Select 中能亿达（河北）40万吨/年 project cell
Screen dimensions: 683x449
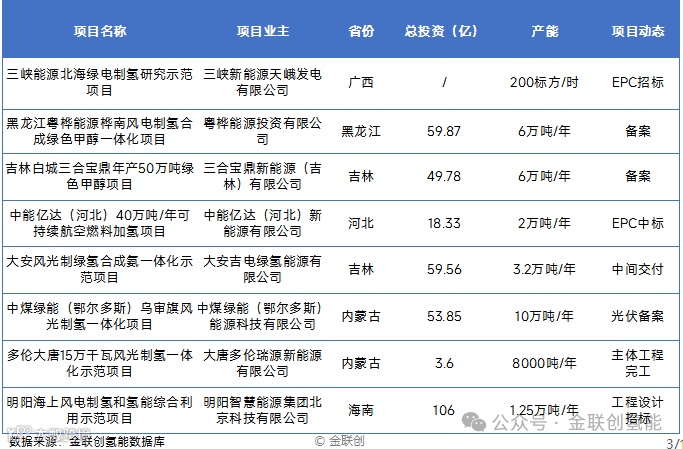pyautogui.click(x=99, y=223)
